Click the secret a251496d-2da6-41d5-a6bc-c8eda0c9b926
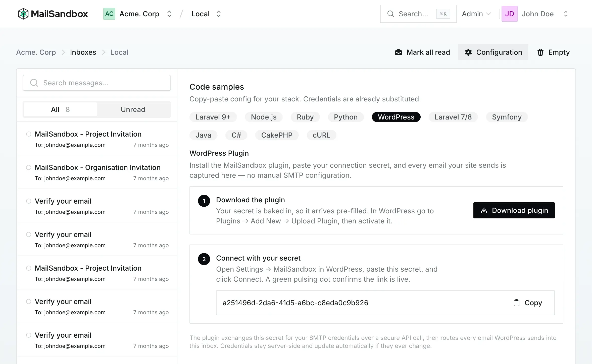Screen dimensions: 592x364 coord(295,303)
